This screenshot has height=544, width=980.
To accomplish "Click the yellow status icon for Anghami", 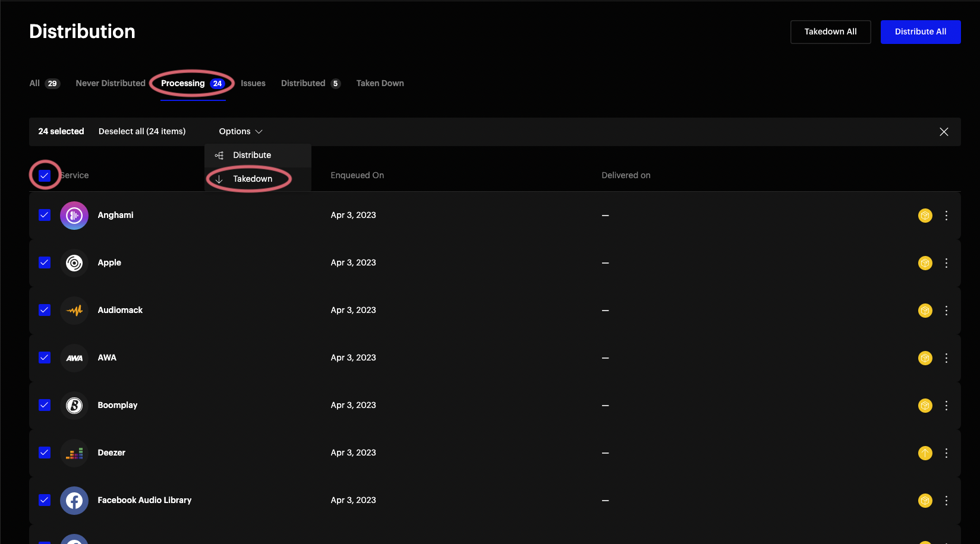I will tap(925, 216).
